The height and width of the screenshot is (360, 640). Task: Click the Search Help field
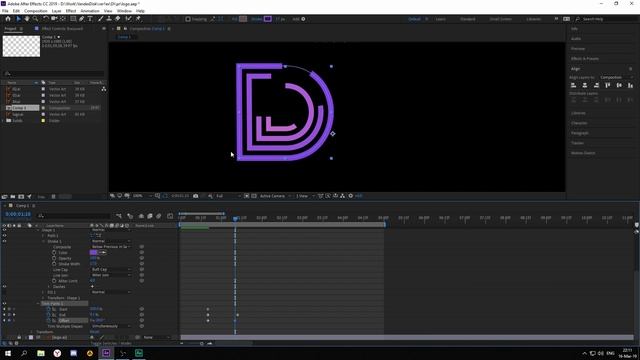[606, 19]
